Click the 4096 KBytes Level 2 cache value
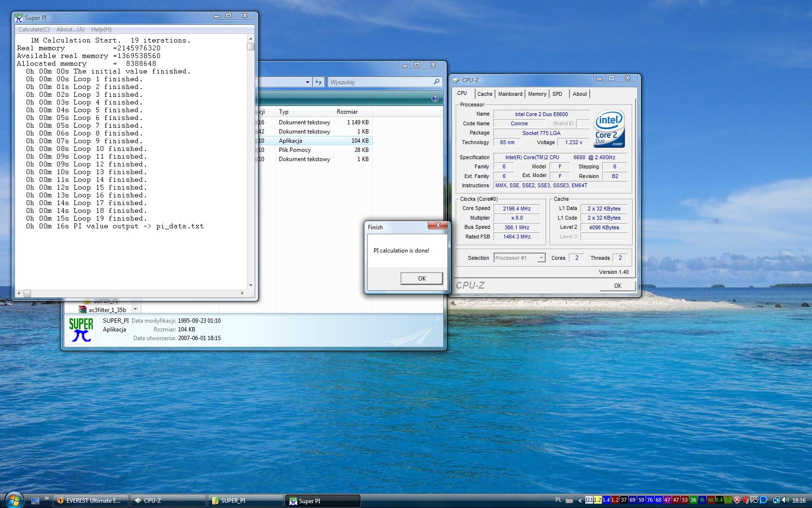The width and height of the screenshot is (812, 508). [x=604, y=227]
